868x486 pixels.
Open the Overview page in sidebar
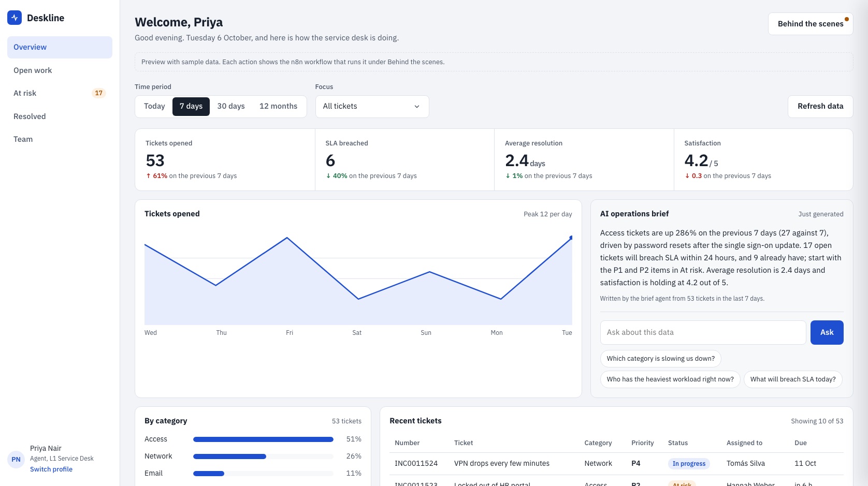pyautogui.click(x=60, y=47)
